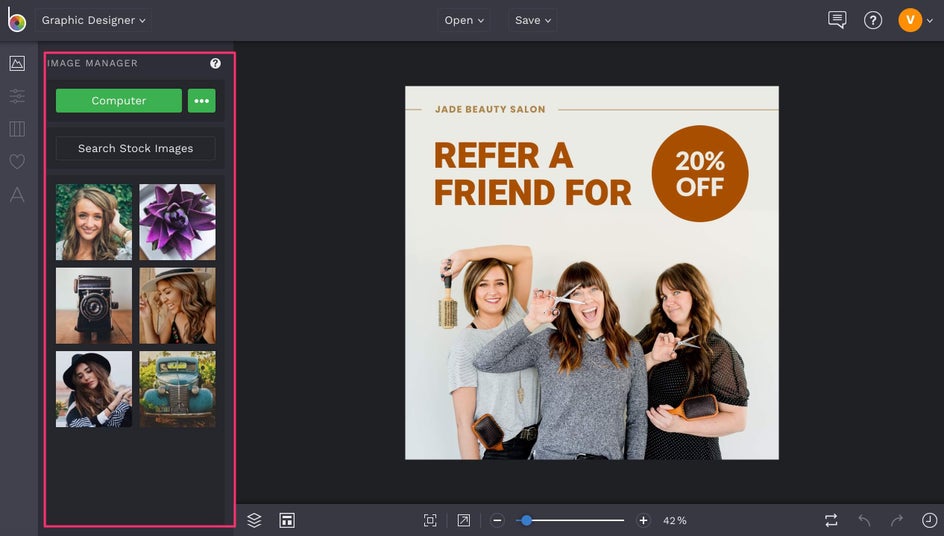Click the green Computer upload button
Screen dimensions: 944x536
[119, 101]
